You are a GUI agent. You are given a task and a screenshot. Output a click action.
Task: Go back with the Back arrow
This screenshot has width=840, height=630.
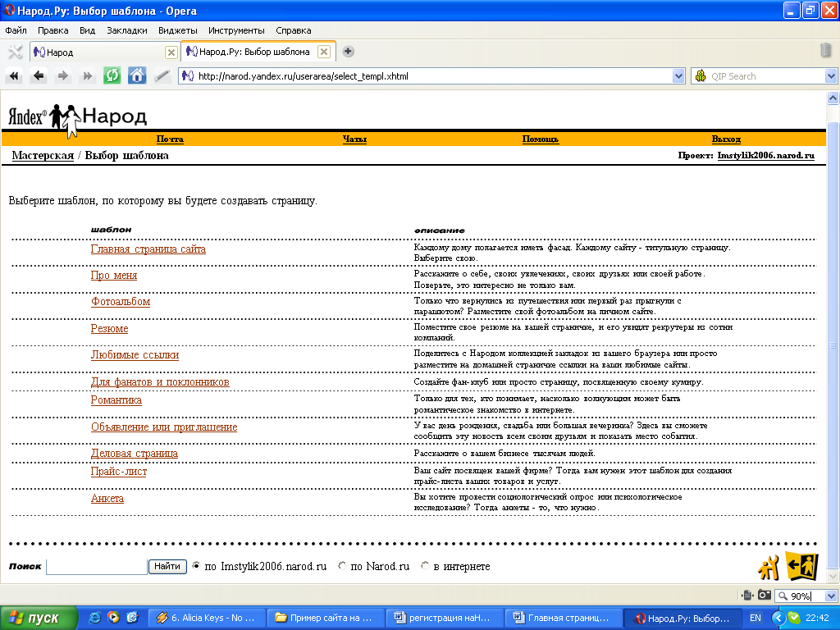click(38, 76)
